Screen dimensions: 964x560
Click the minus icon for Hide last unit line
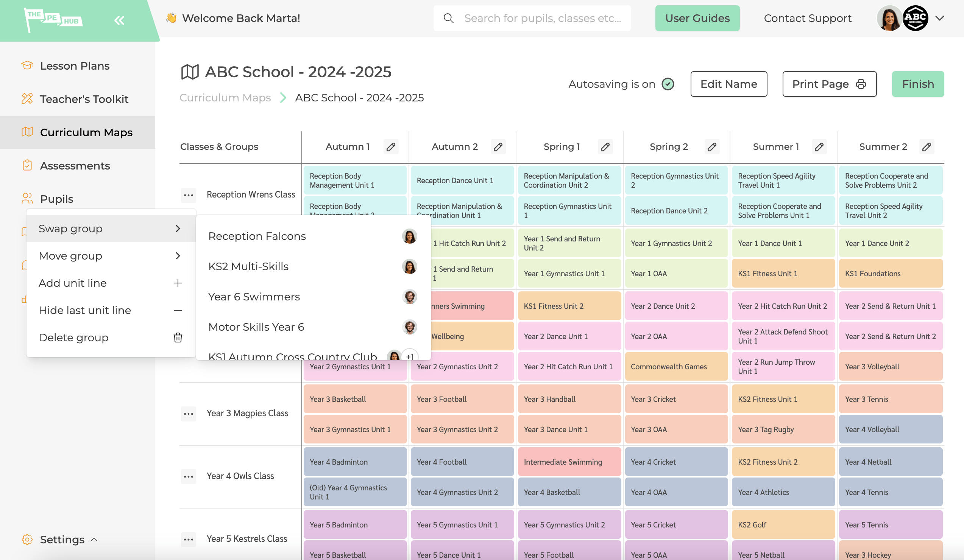pos(178,310)
